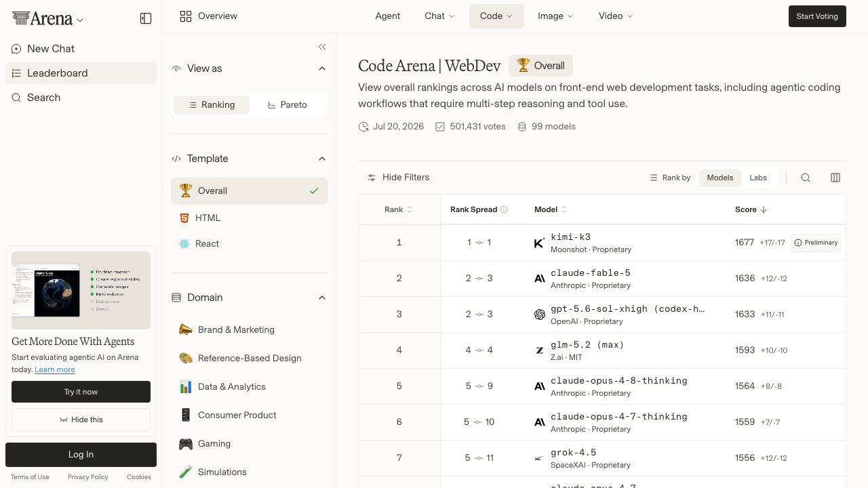Click the Anthropic logo beside claude-fable-5
The image size is (868, 488).
pos(540,279)
